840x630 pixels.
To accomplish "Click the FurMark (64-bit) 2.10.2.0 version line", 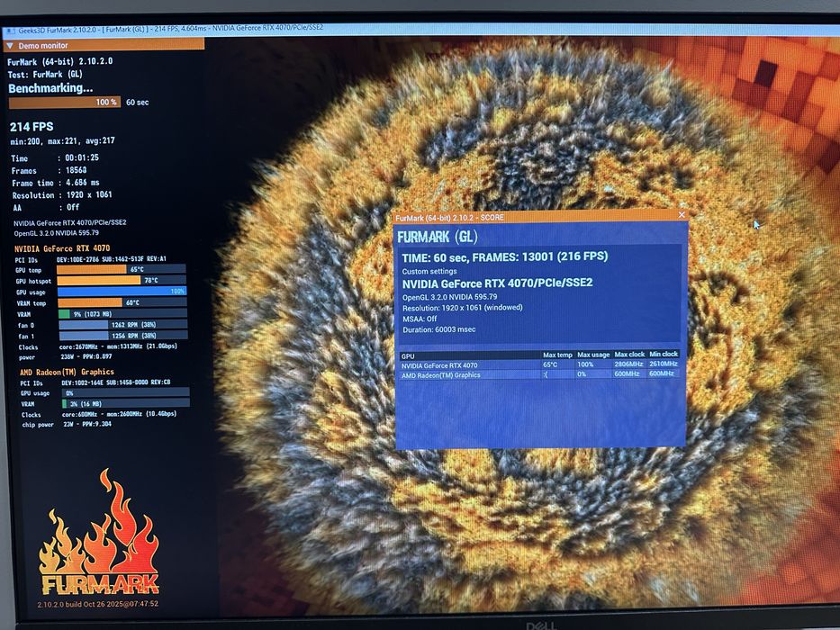I will (x=60, y=61).
